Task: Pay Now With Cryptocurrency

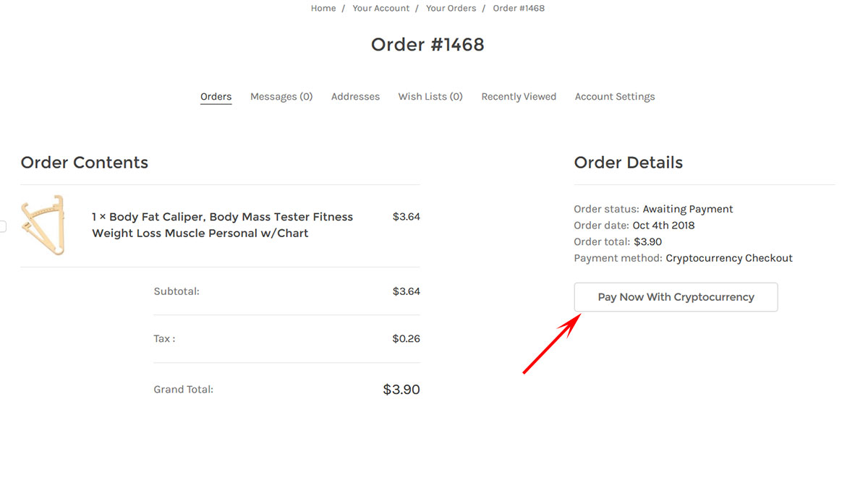Action: (676, 297)
